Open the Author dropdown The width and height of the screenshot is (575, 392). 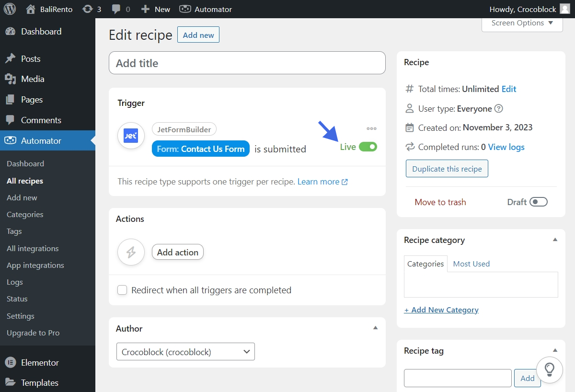point(185,352)
